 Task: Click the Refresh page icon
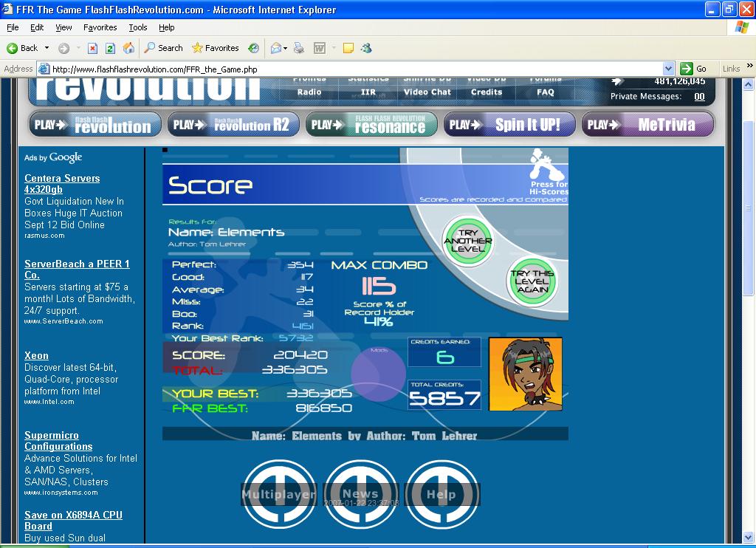tap(110, 48)
